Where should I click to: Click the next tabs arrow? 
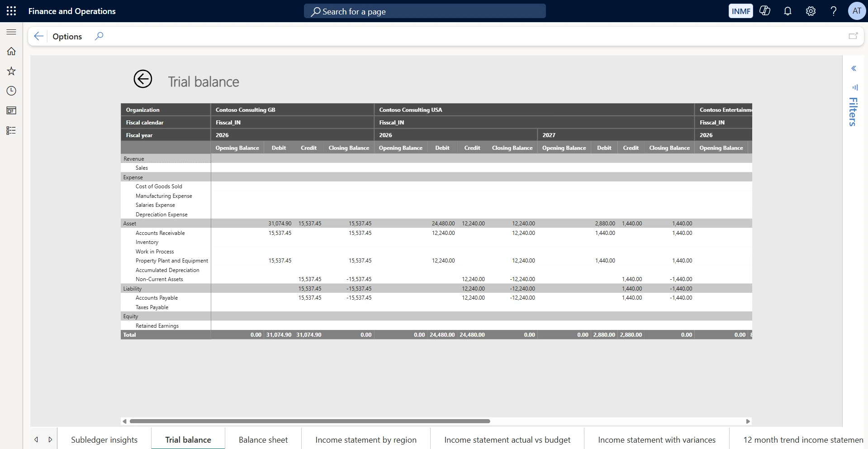[x=50, y=439]
